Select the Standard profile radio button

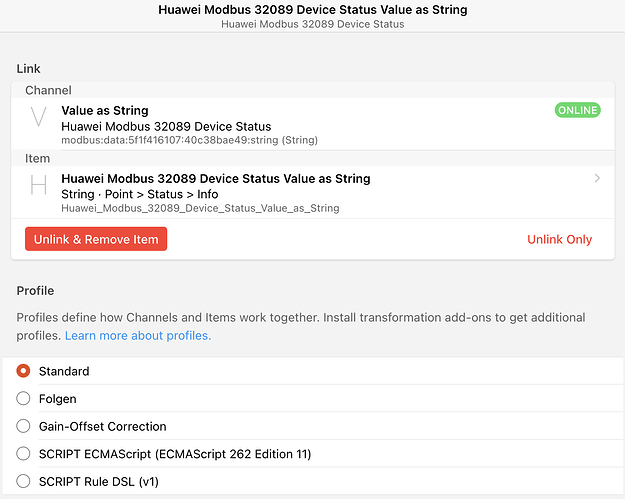point(23,371)
